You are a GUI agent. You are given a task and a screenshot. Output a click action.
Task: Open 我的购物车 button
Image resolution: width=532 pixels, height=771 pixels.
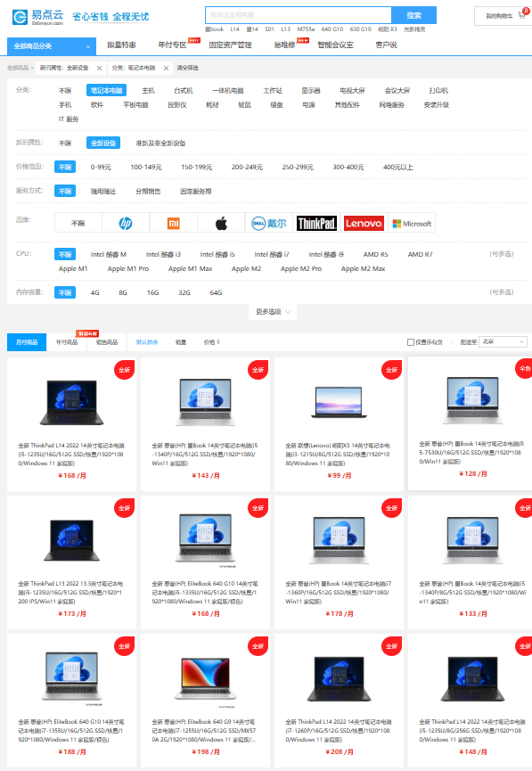tap(503, 16)
